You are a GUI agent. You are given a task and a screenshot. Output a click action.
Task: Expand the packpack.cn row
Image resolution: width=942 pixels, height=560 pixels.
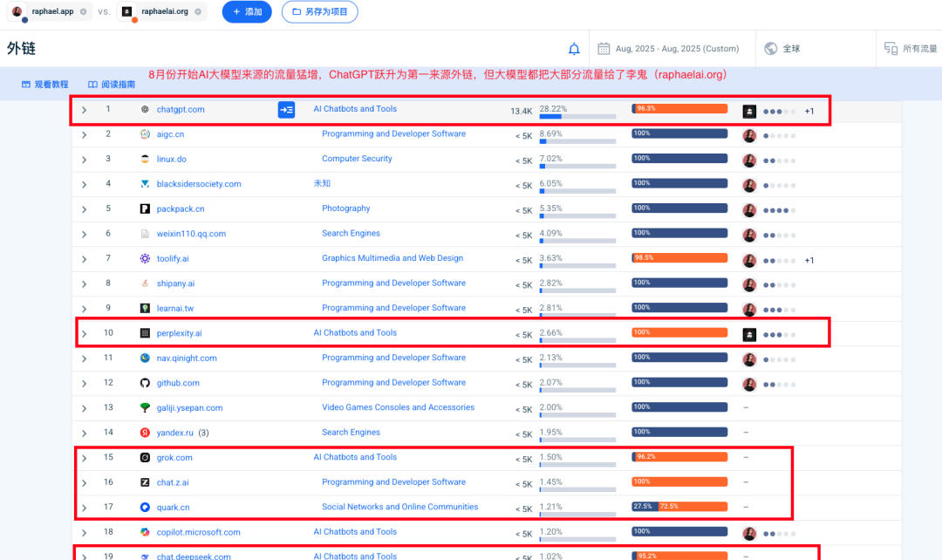pos(84,209)
